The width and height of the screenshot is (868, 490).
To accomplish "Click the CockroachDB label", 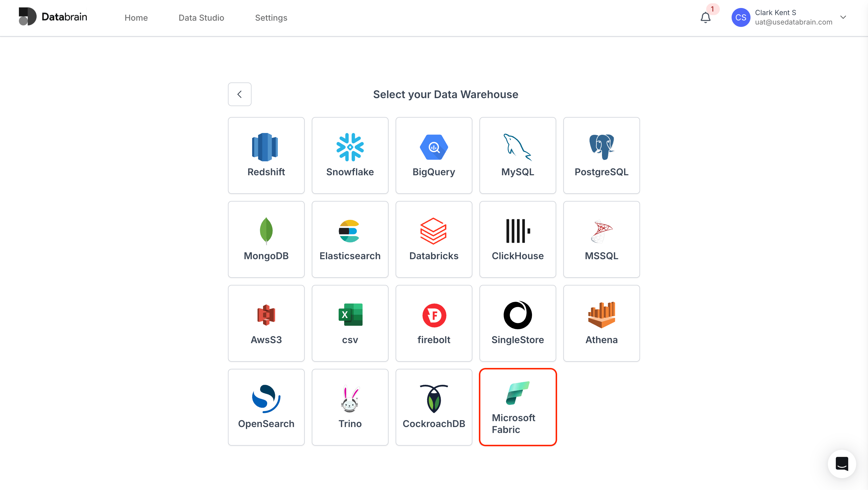I will [x=434, y=424].
